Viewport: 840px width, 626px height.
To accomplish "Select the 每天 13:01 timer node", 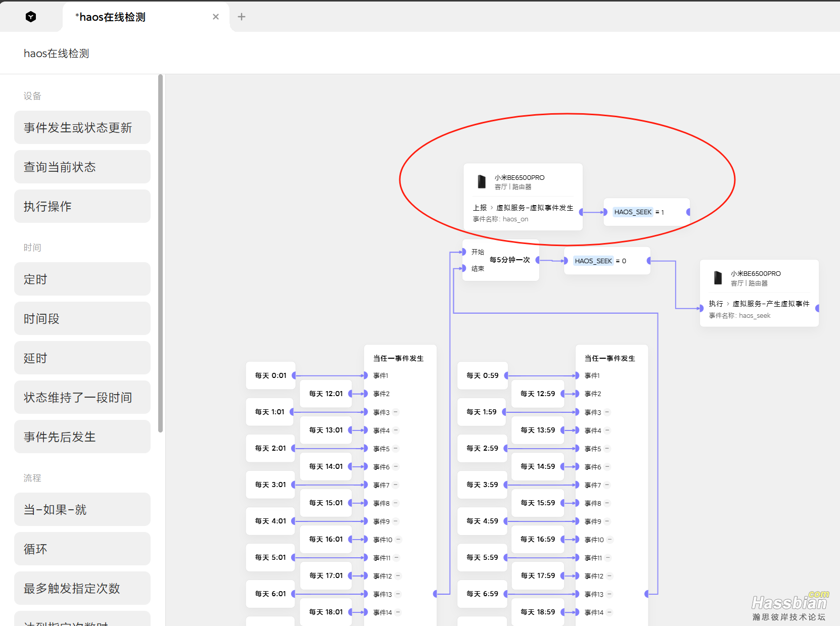I will (326, 430).
